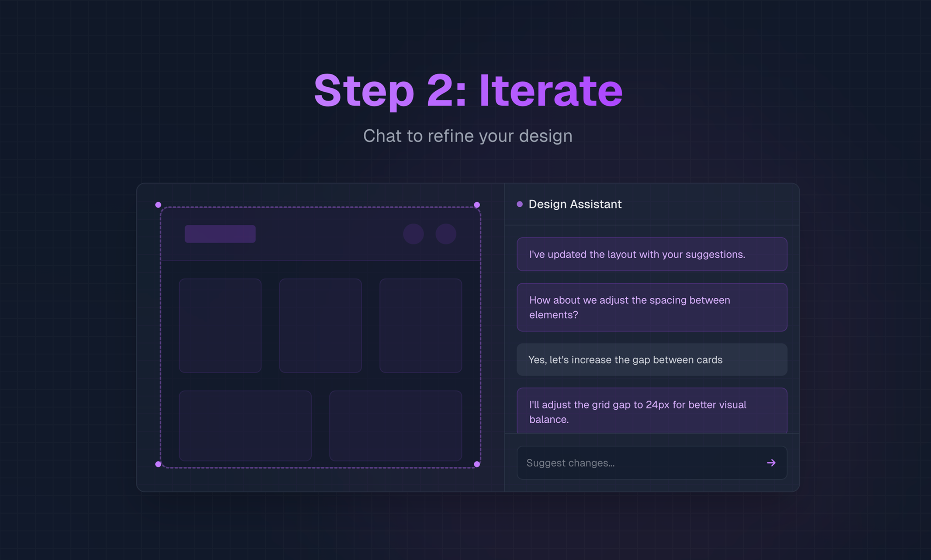
Task: Click the top-right selection handle dot
Action: click(x=477, y=205)
